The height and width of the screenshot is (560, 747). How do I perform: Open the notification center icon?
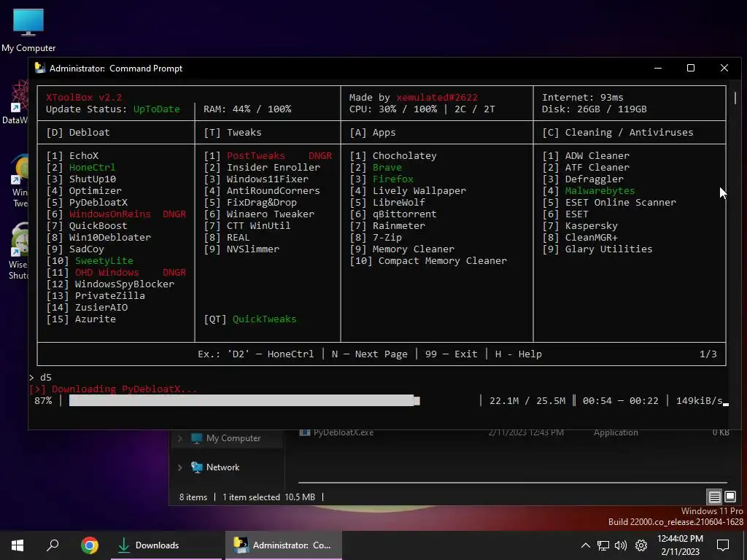(x=723, y=545)
